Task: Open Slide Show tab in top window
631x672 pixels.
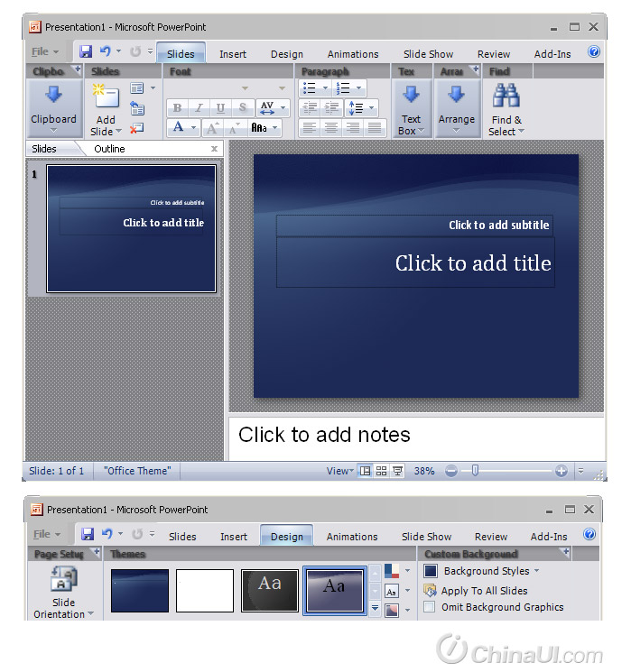Action: point(428,54)
